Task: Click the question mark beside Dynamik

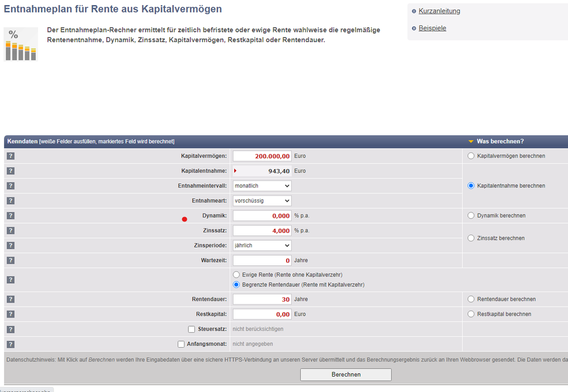Action: click(x=10, y=216)
